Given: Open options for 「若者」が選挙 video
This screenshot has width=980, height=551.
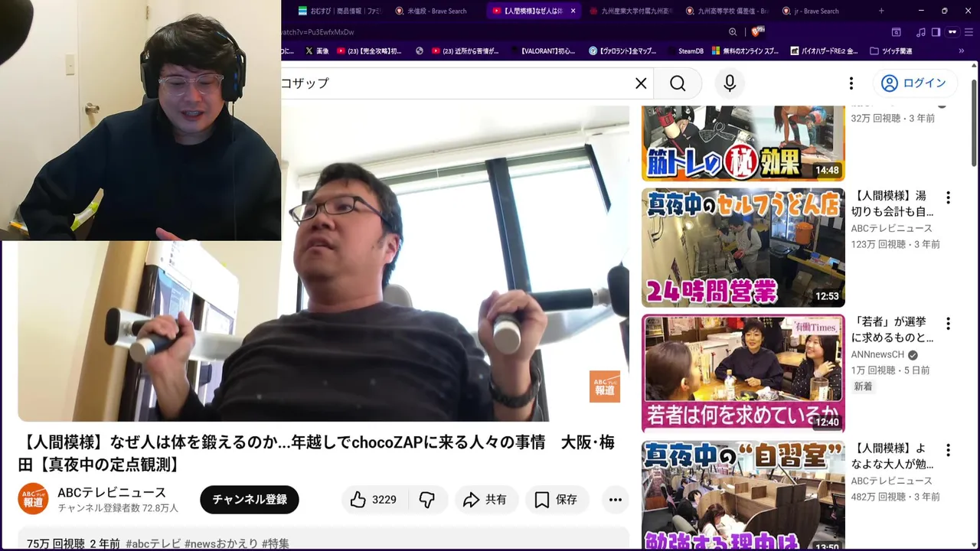Looking at the screenshot, I should coord(948,324).
